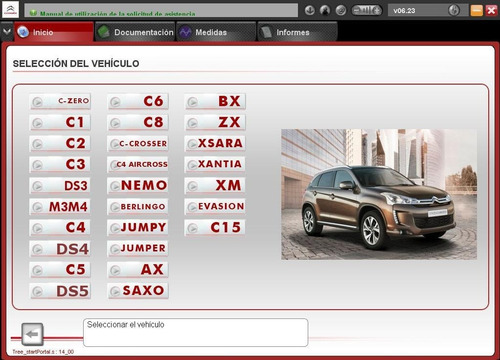Click the Citroën C4 Aircross car image
500x360 pixels.
pyautogui.click(x=379, y=194)
